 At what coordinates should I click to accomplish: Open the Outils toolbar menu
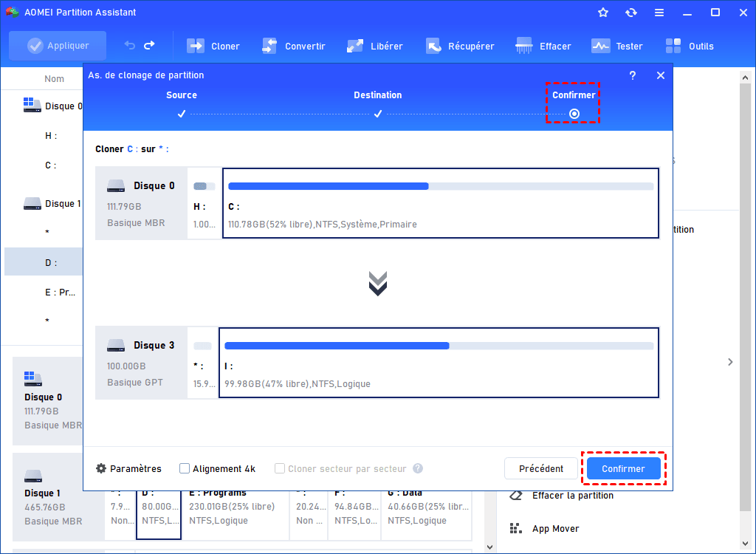coord(690,47)
